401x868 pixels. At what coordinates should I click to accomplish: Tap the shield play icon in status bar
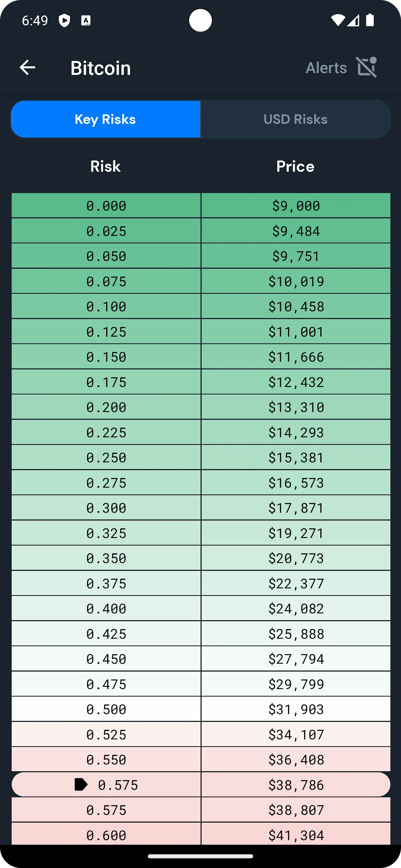coord(64,20)
